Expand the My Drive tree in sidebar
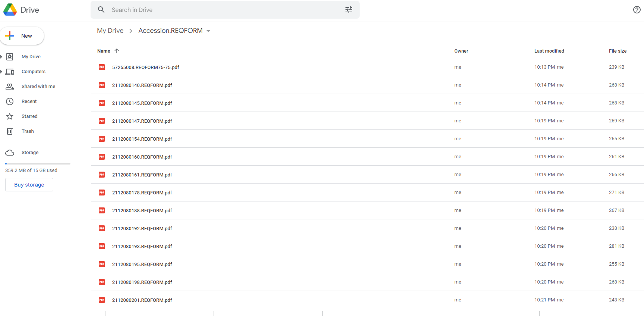 (x=1, y=57)
